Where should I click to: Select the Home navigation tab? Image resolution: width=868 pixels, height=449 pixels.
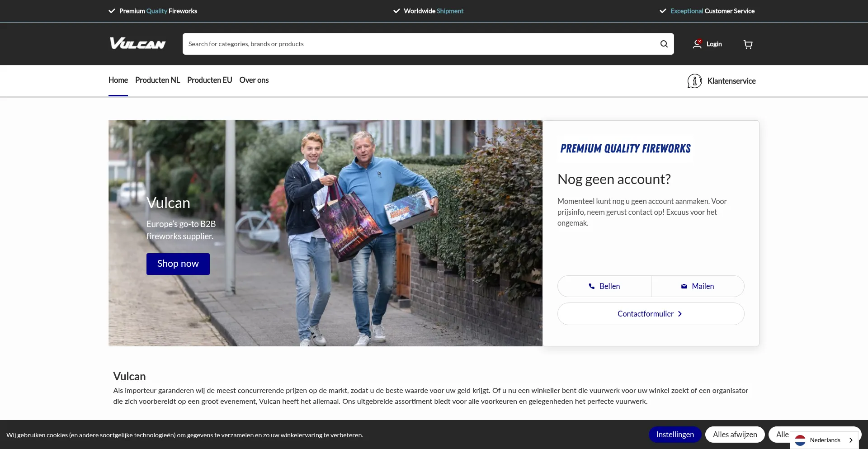pos(118,80)
